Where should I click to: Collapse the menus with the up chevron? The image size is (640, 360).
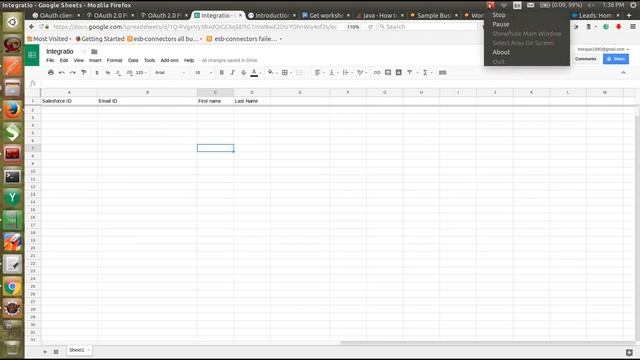(623, 72)
